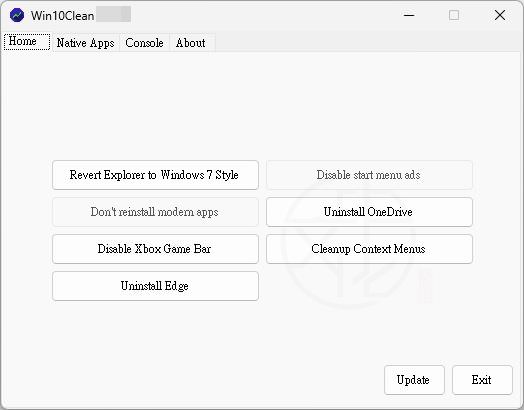Start Cleanup Context Menus
Screen dimensions: 524x410
tap(369, 249)
